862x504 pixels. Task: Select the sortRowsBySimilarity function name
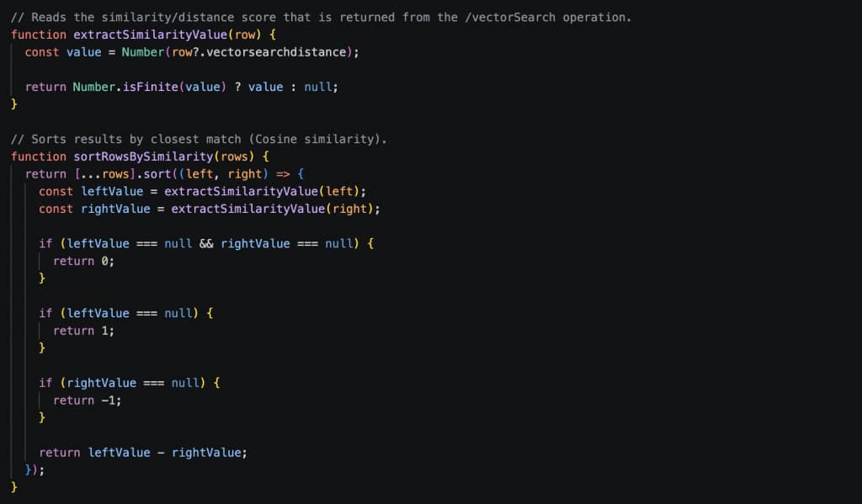143,157
